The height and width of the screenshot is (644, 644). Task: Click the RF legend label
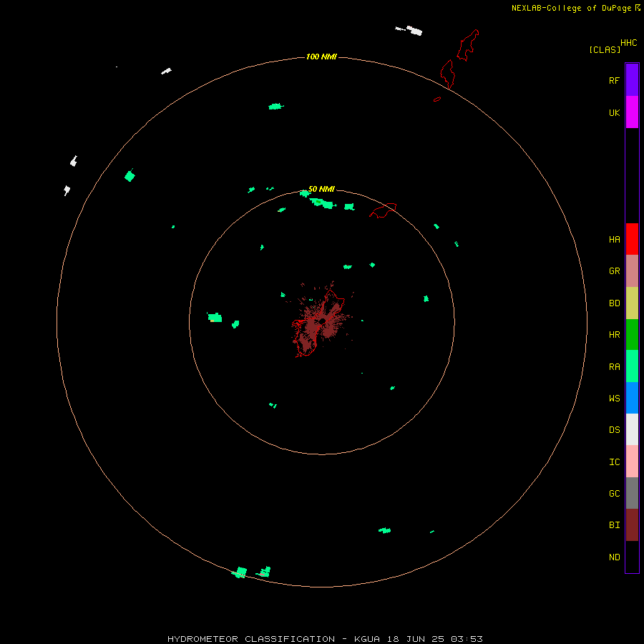pos(614,80)
